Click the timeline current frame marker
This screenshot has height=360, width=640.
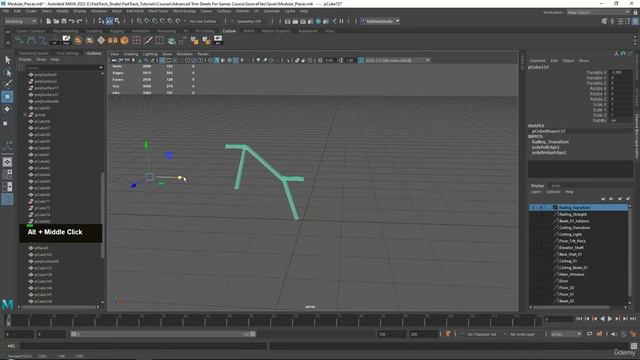click(8, 319)
